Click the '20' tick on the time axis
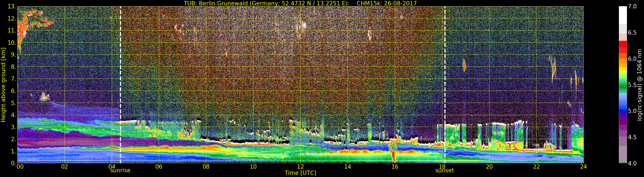This screenshot has width=644, height=177. coord(489,167)
